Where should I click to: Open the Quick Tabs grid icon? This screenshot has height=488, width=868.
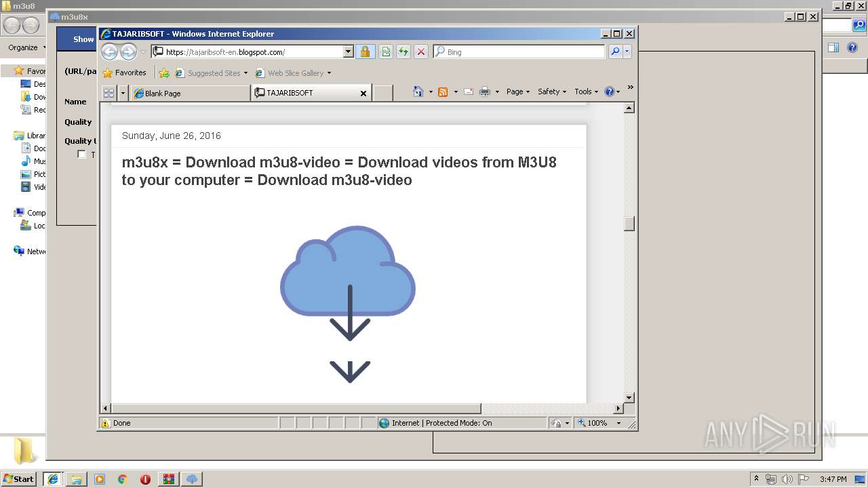pos(108,93)
